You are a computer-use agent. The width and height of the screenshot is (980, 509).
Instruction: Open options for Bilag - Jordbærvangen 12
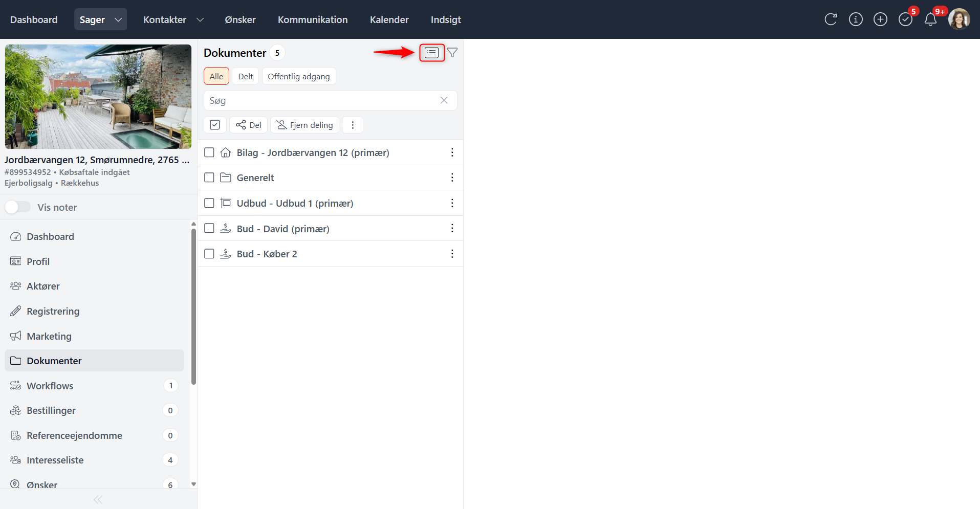[x=452, y=152]
